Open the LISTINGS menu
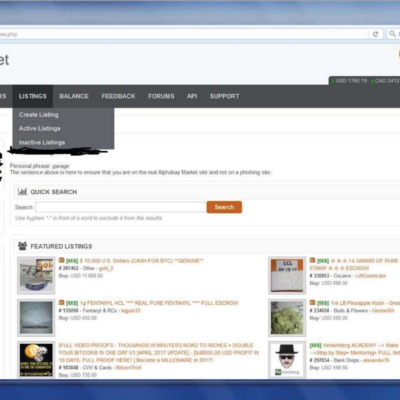The image size is (400, 400). pos(33,96)
